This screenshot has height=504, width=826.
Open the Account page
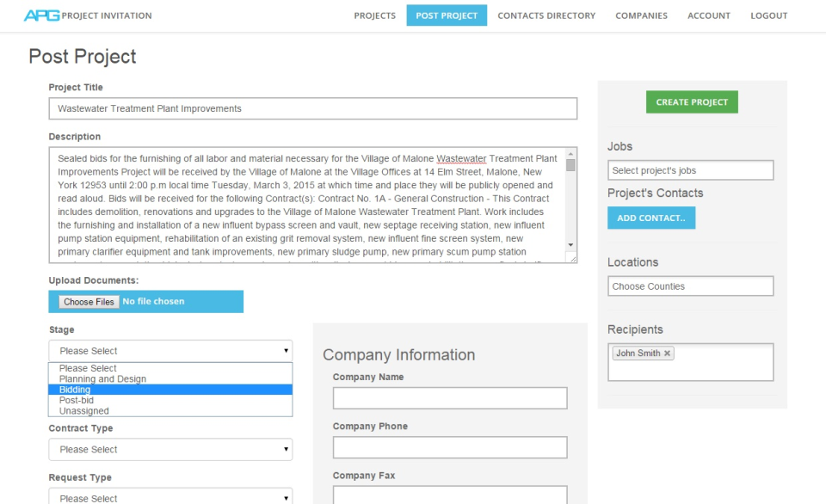tap(708, 15)
